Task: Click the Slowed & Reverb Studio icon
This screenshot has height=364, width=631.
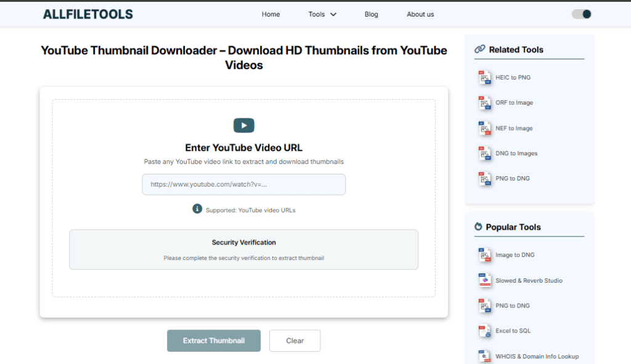Action: coord(485,280)
